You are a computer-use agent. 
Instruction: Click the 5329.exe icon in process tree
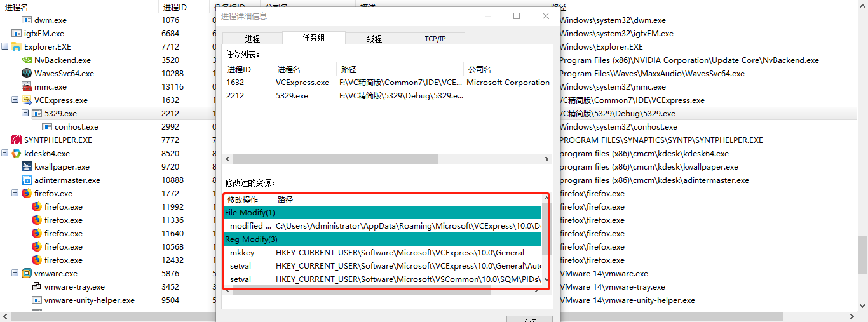click(36, 114)
